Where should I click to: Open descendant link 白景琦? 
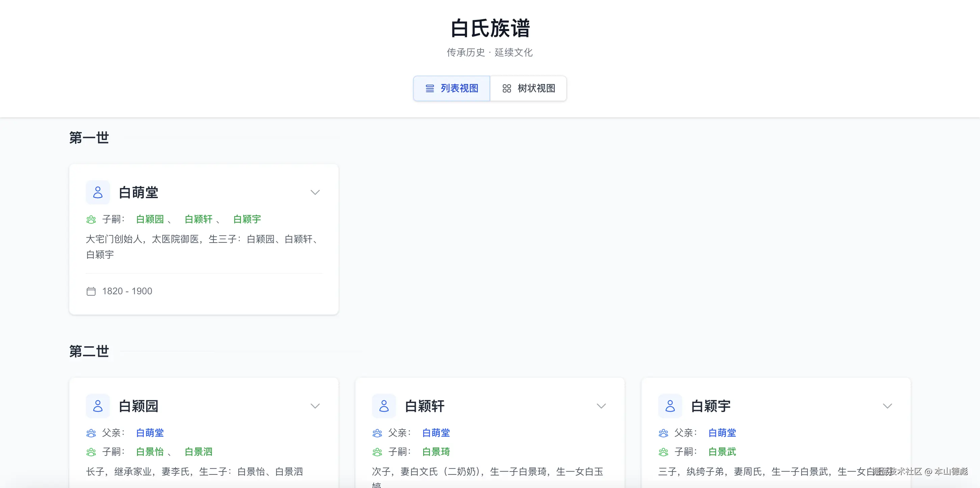(x=436, y=452)
